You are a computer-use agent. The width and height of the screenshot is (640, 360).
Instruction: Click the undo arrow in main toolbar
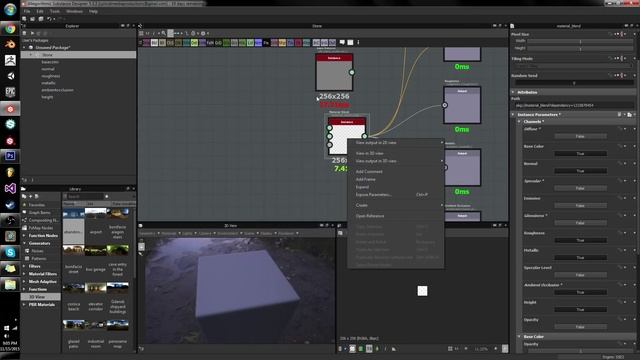(x=49, y=19)
